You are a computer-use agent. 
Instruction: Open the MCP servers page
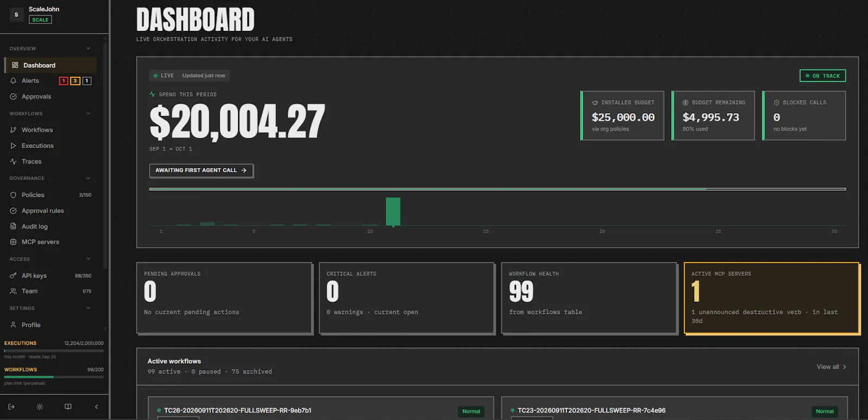point(50,242)
